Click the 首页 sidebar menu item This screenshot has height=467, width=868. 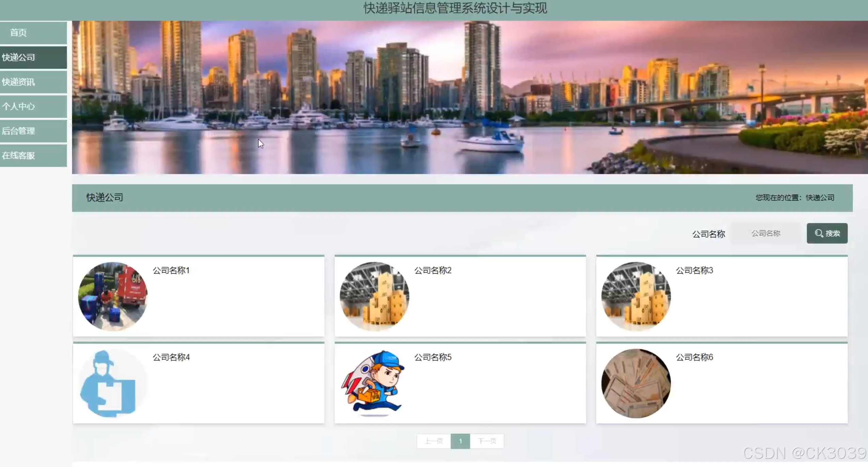[x=19, y=33]
